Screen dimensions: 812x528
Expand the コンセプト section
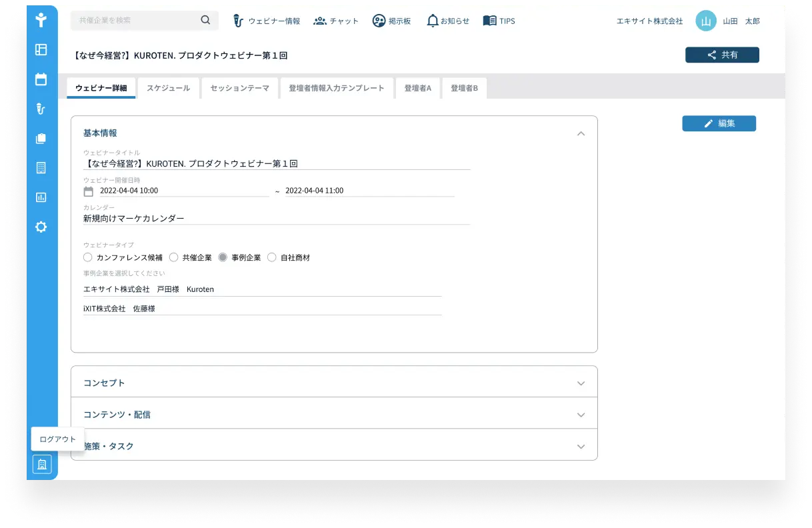pyautogui.click(x=581, y=383)
